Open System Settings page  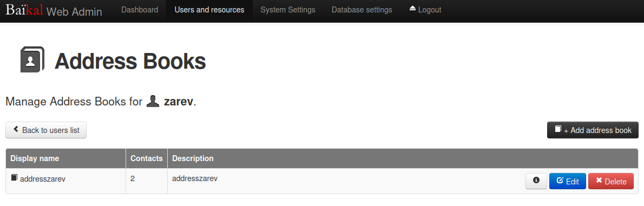click(288, 10)
